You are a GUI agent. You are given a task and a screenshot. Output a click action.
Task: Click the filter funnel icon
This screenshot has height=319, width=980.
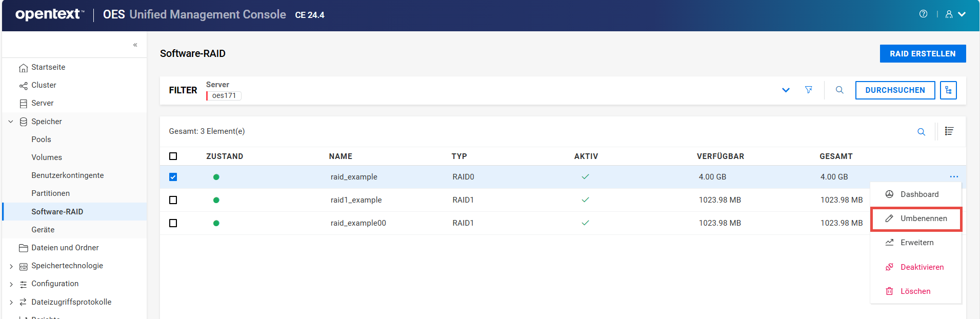tap(809, 90)
